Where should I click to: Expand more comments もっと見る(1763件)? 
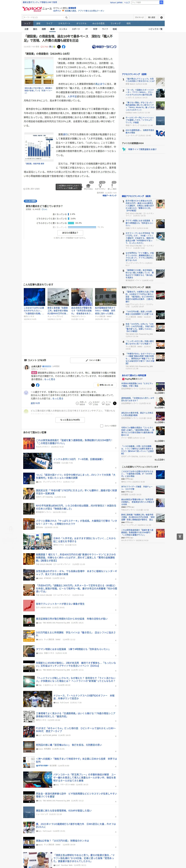(70, 420)
